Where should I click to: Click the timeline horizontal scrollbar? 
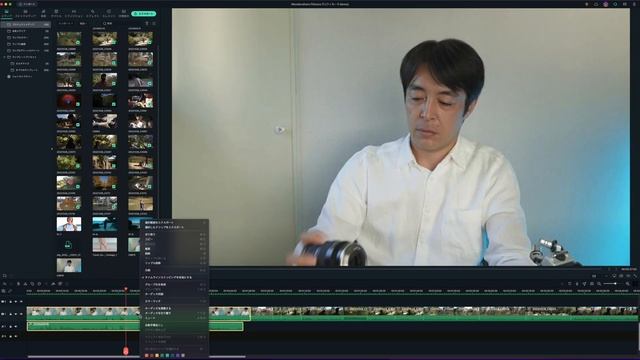[137, 357]
